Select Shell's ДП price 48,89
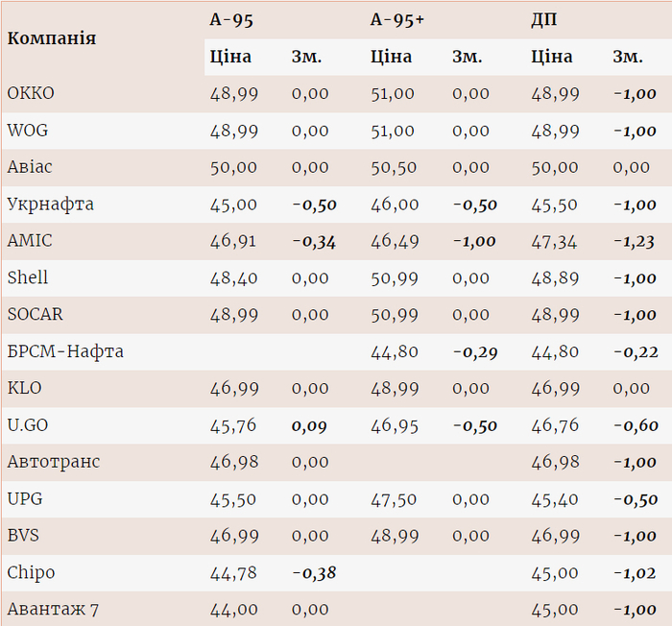Viewport: 672px width, 626px height. coord(555,278)
